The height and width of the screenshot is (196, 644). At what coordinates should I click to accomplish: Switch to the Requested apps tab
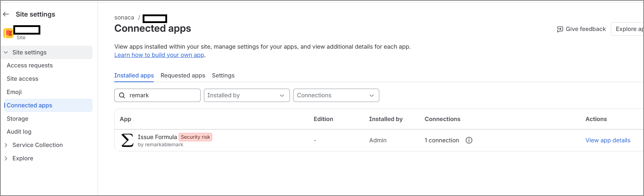(x=183, y=76)
